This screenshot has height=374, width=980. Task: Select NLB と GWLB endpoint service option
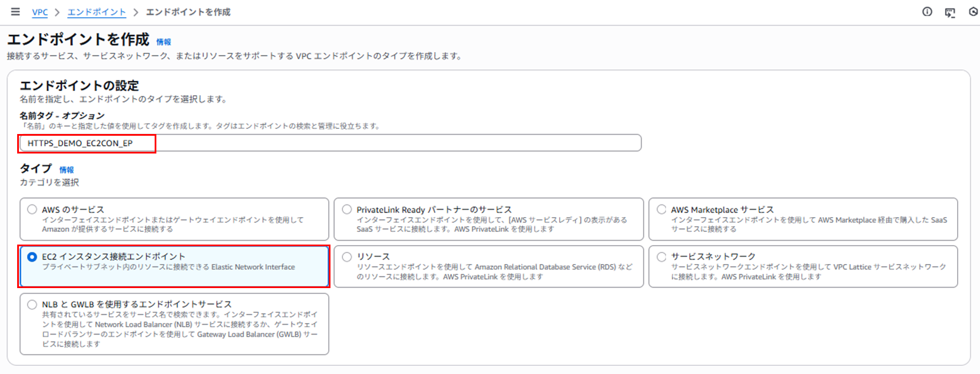(32, 305)
